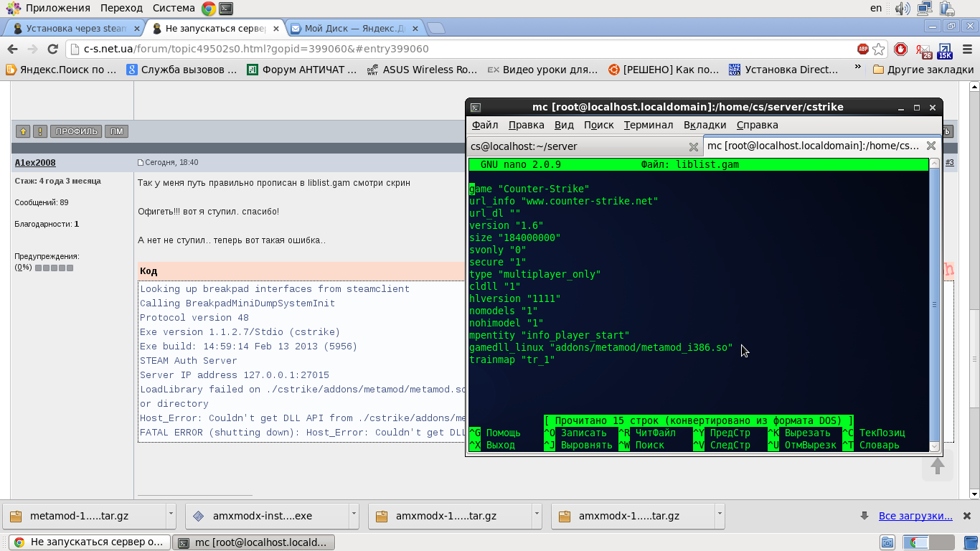The height and width of the screenshot is (551, 980).
Task: Open the Справка menu in the terminal
Action: [x=758, y=125]
